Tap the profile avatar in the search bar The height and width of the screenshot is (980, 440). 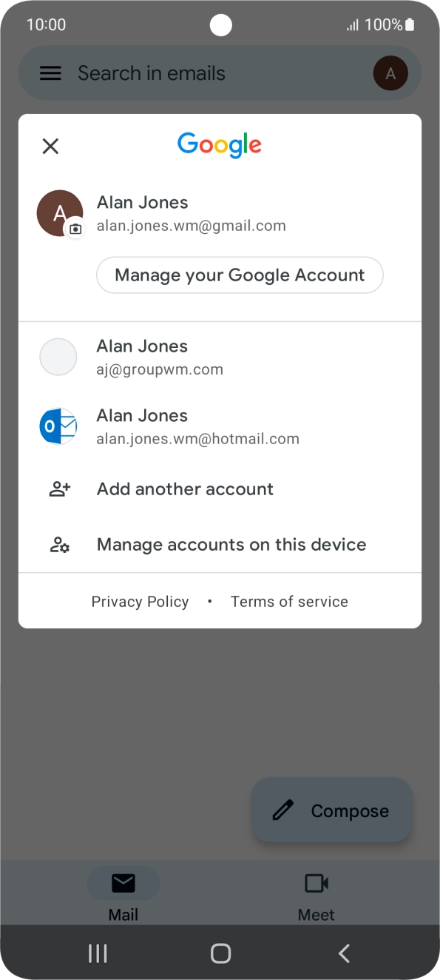(x=390, y=73)
